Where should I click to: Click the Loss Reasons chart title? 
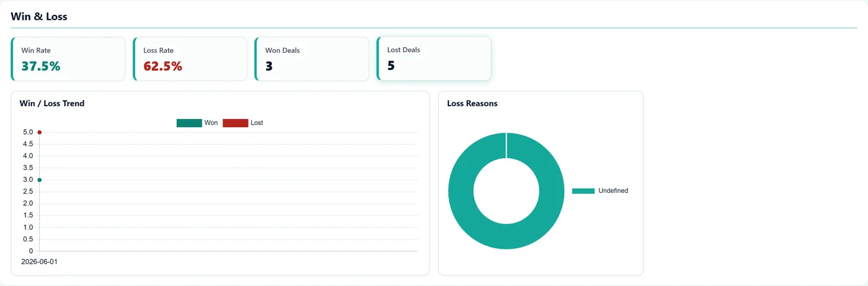(472, 104)
